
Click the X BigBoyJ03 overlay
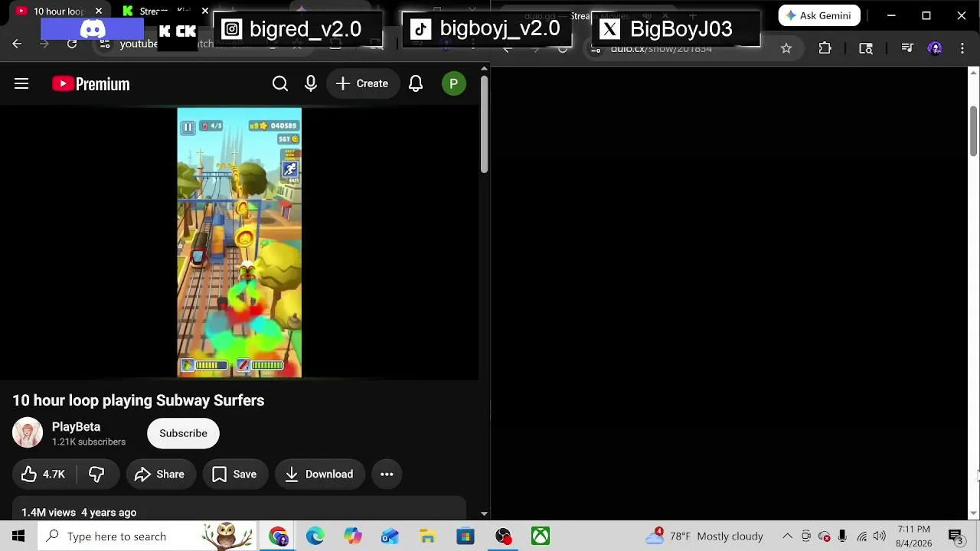(676, 30)
